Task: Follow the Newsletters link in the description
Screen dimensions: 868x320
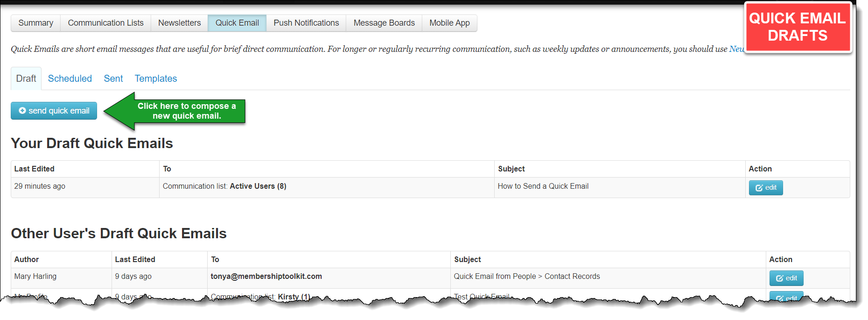Action: coord(737,49)
